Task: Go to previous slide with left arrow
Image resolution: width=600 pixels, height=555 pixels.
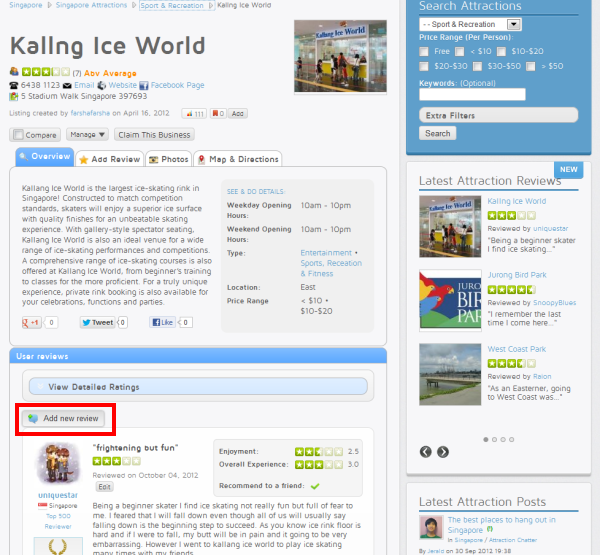Action: 426,451
